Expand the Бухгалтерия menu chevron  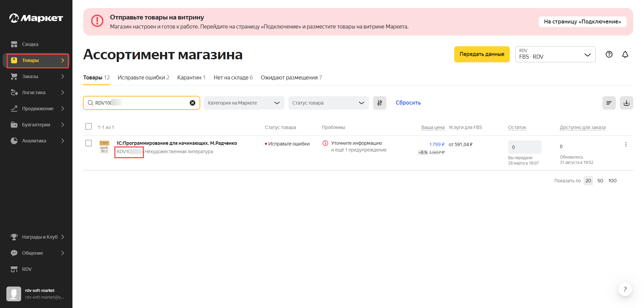[x=63, y=125]
